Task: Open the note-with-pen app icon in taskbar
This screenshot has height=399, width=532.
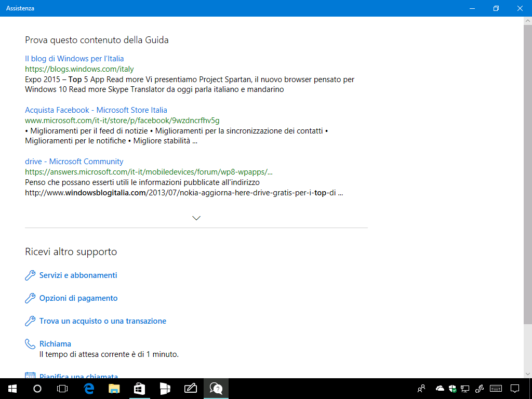Action: 191,389
